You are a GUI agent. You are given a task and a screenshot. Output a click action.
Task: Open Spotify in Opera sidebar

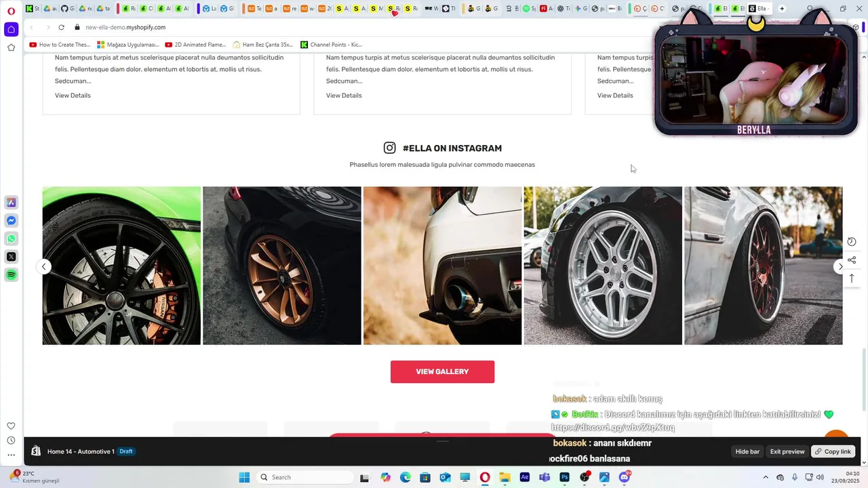pos(12,274)
